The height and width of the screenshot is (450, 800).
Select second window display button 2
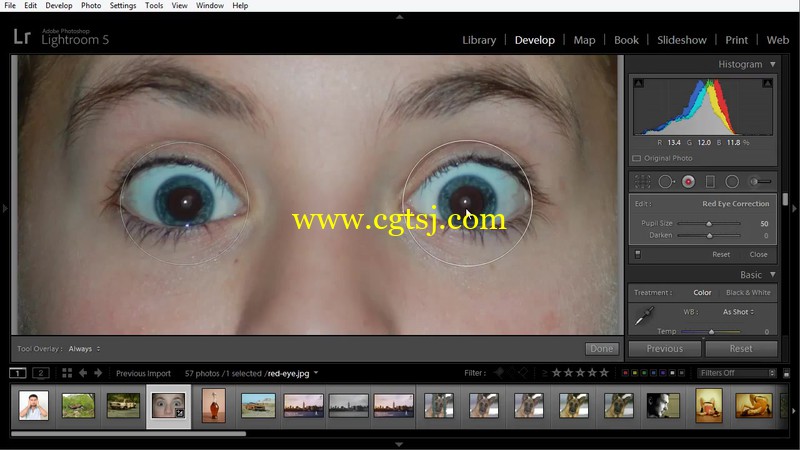(41, 373)
